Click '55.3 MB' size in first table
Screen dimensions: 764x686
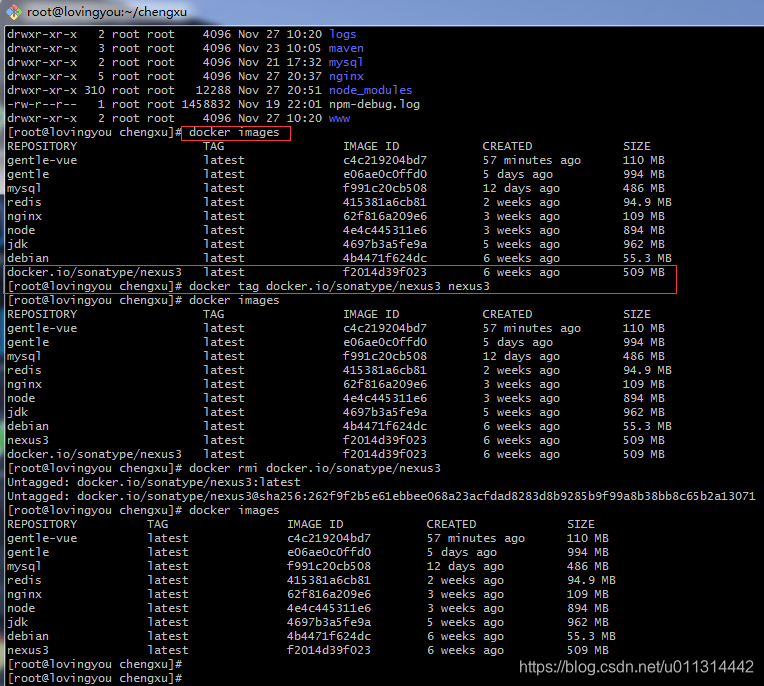[x=647, y=258]
